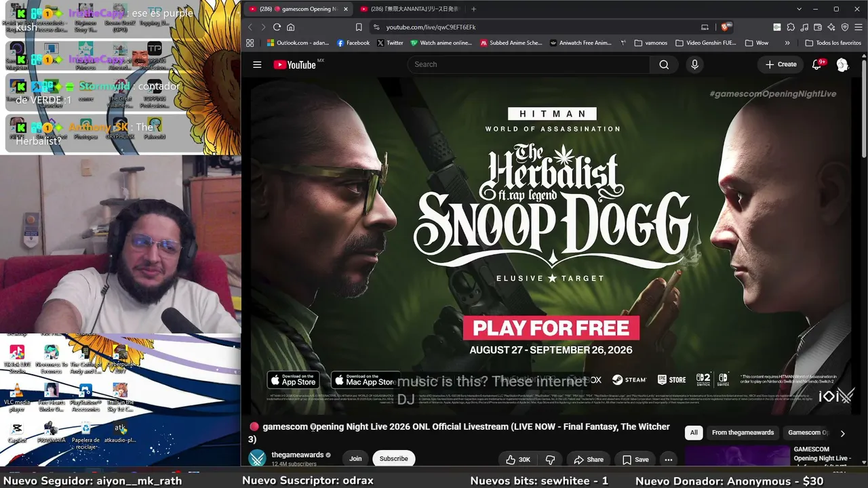
Task: Join thegameawards channel membership
Action: click(x=355, y=459)
